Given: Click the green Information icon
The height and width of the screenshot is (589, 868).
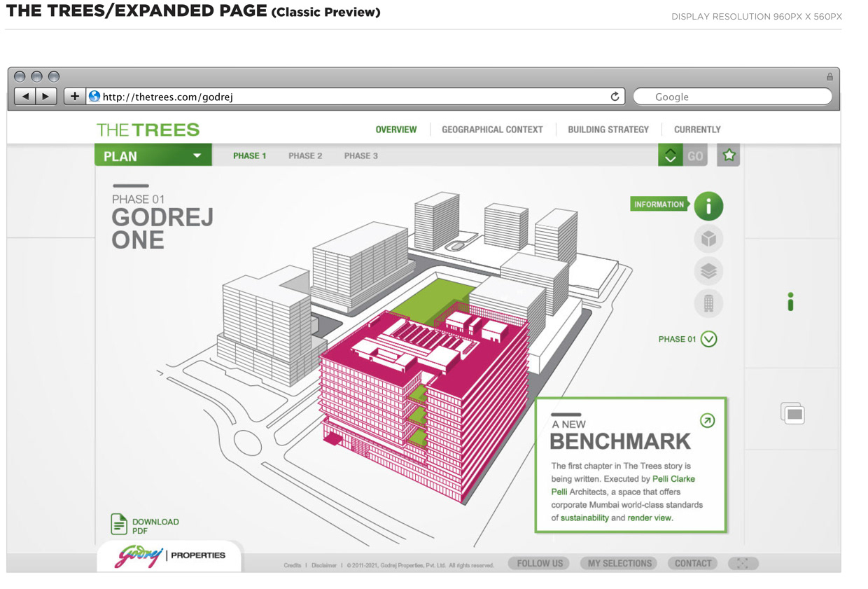Looking at the screenshot, I should (708, 206).
